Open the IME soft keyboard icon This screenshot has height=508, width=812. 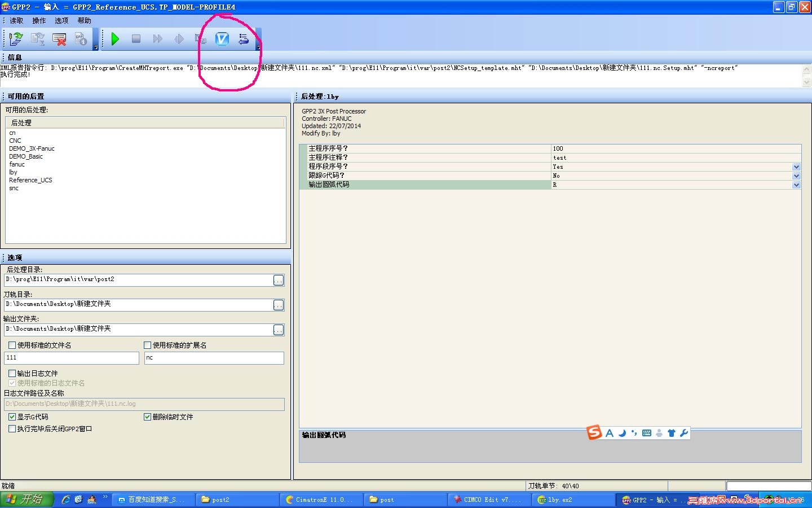tap(647, 433)
